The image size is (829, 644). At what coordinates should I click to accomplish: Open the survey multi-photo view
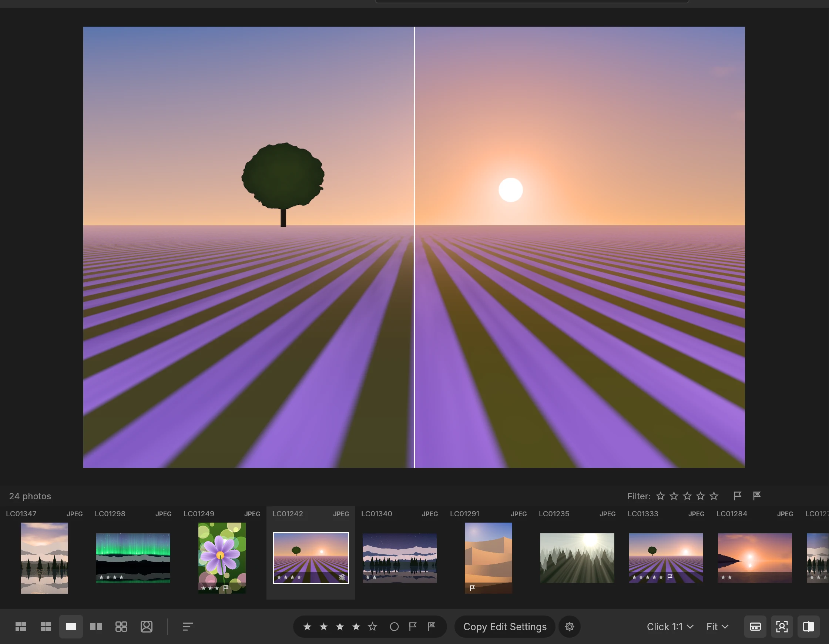pyautogui.click(x=121, y=627)
